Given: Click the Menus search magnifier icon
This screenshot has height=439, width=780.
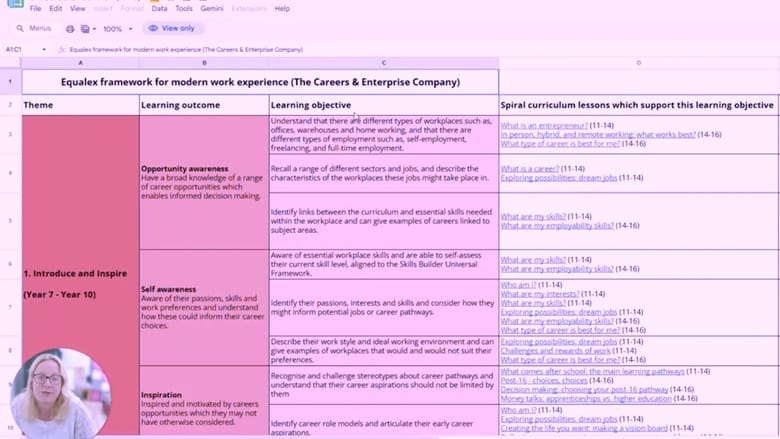Looking at the screenshot, I should click(20, 28).
